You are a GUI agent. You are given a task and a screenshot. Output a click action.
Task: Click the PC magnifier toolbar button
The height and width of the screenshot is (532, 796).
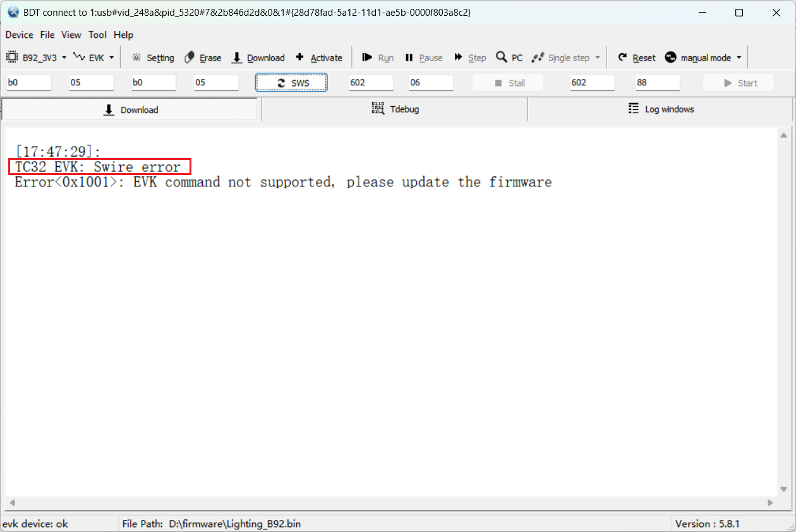[x=509, y=57]
